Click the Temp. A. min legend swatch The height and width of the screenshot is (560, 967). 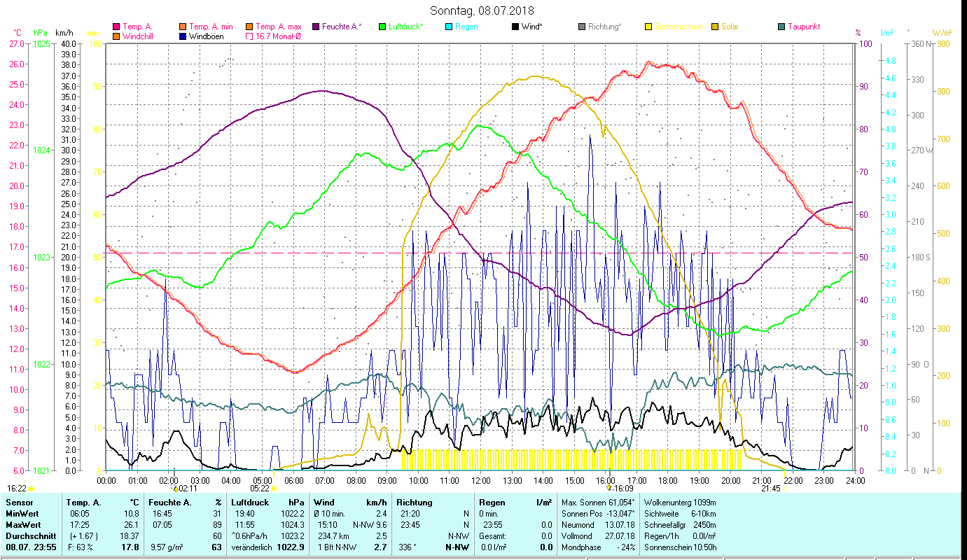tap(183, 27)
